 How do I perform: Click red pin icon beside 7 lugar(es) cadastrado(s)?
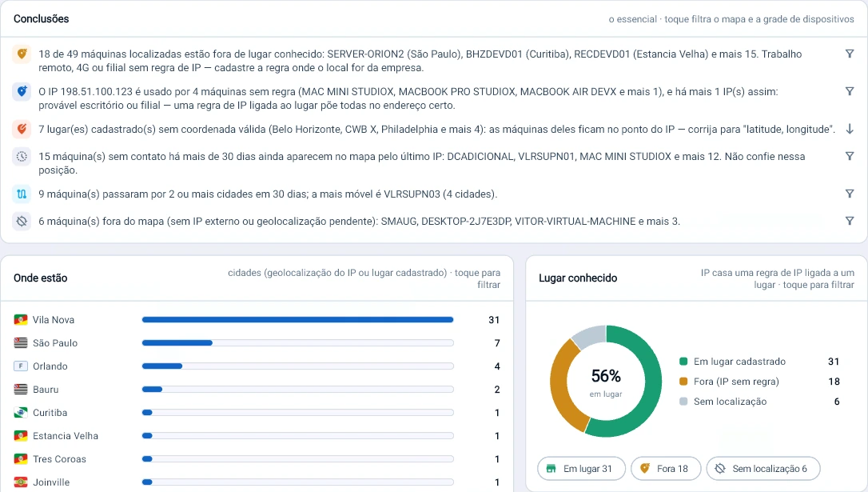coord(22,130)
